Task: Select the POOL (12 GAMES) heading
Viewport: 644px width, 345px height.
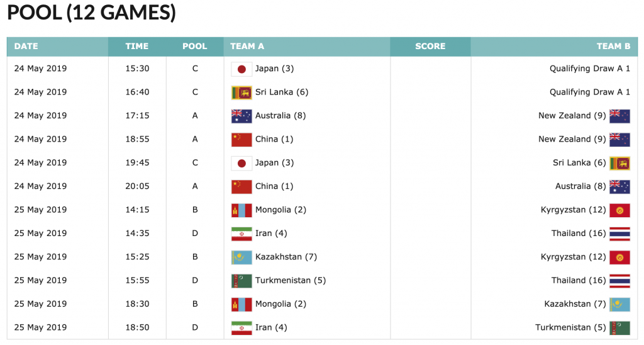Action: click(x=92, y=13)
